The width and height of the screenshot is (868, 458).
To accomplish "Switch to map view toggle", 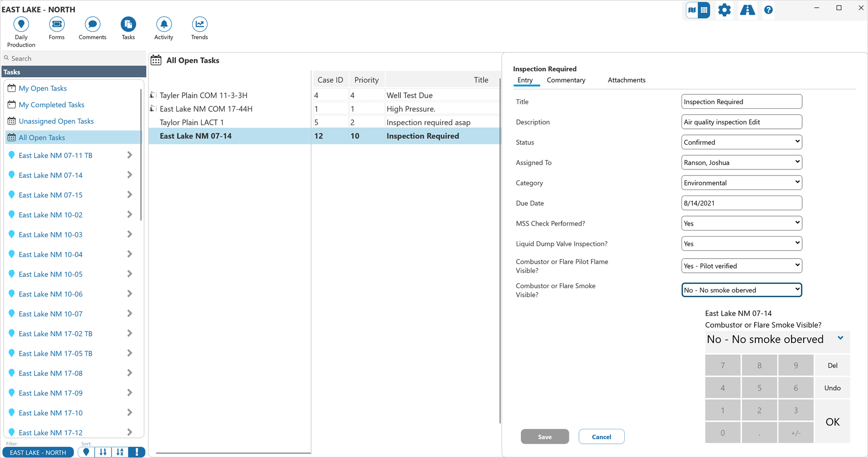I will (x=692, y=10).
